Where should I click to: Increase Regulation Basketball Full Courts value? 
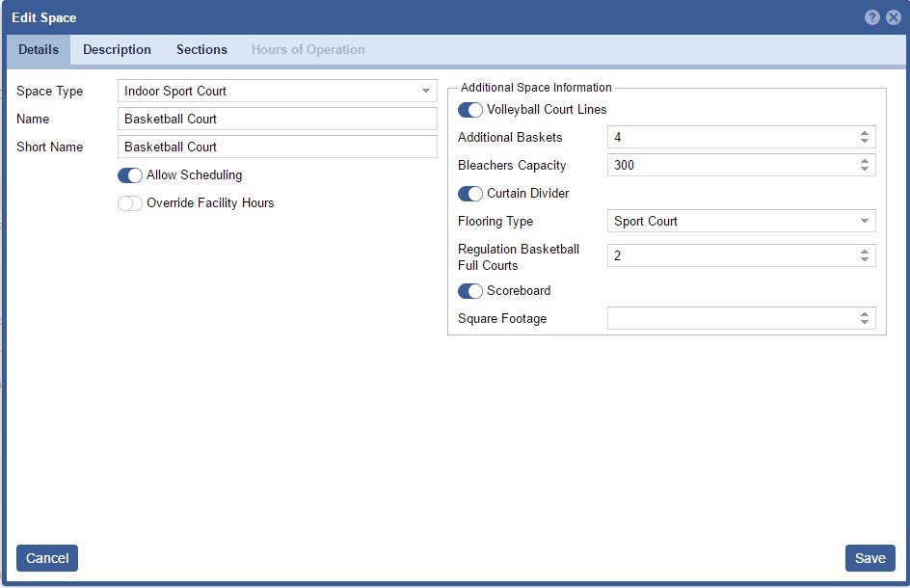pyautogui.click(x=865, y=251)
